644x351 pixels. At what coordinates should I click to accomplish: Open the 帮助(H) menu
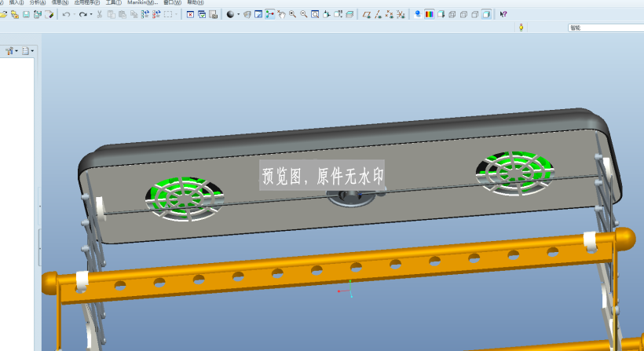click(x=196, y=2)
